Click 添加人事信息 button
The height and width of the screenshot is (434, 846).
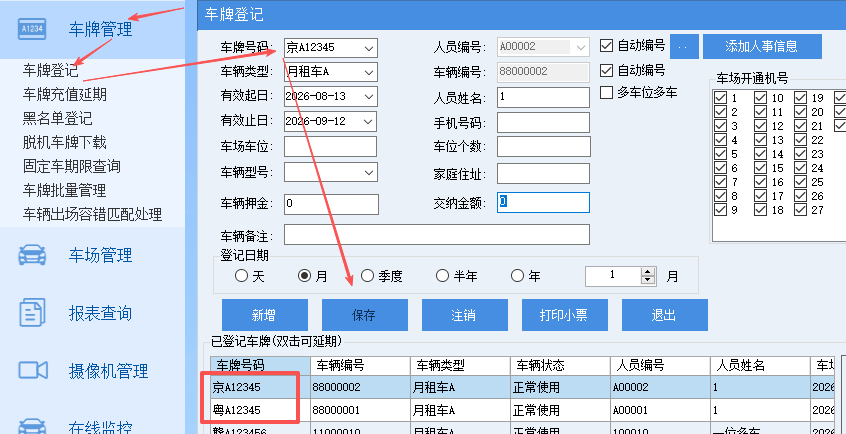click(x=762, y=46)
